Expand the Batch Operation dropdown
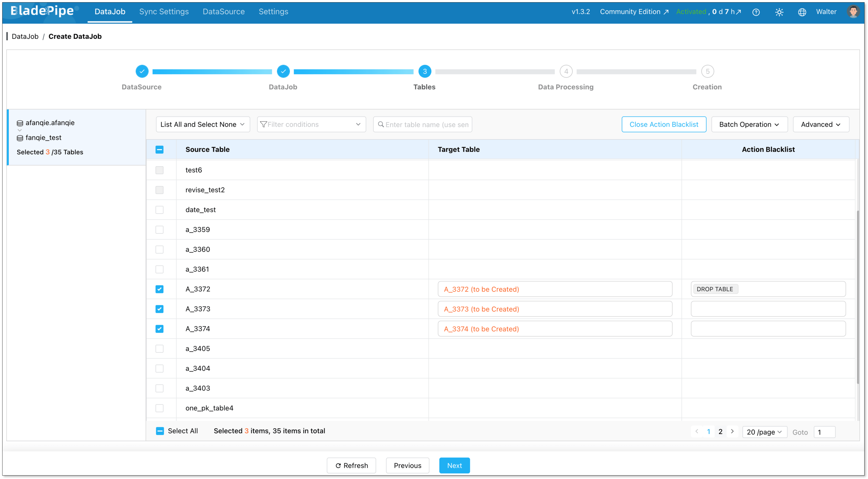Viewport: 868px width, 479px height. click(749, 124)
